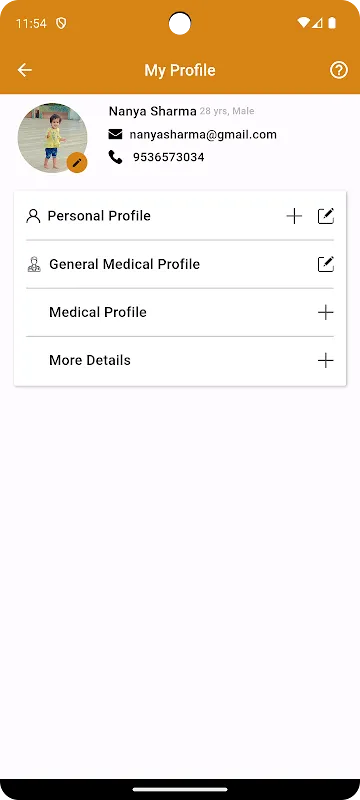The height and width of the screenshot is (800, 360).
Task: Open the profile photo thumbnail
Action: tap(53, 138)
